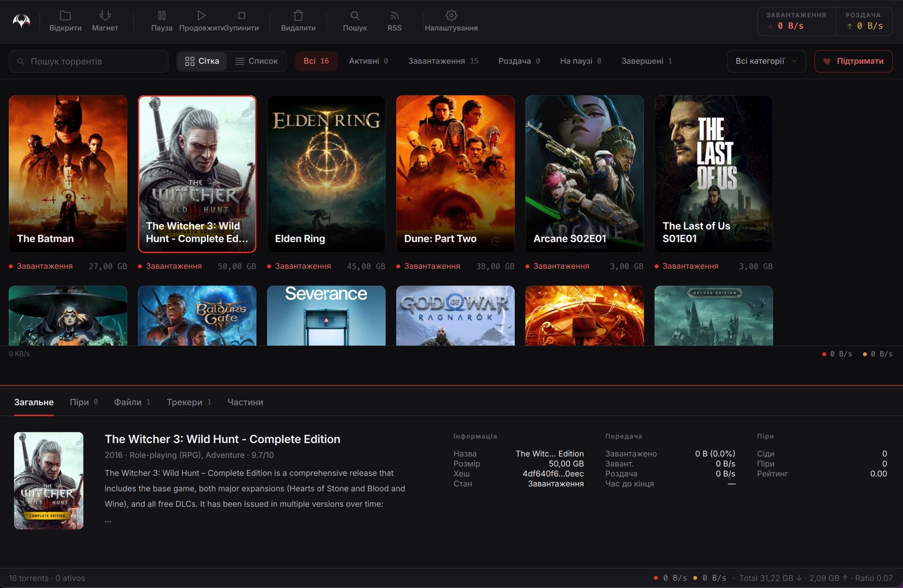Select the Arcane S02E01 poster
The image size is (903, 588).
click(x=585, y=174)
